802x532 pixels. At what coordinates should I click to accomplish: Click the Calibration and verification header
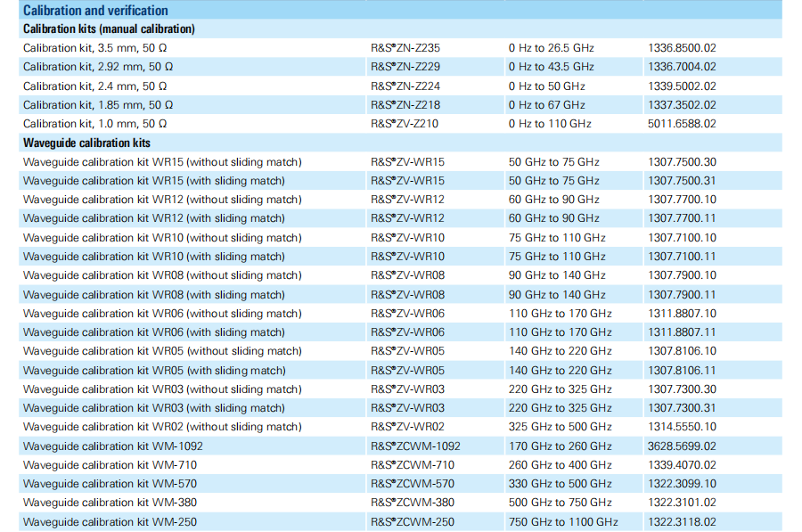(x=95, y=11)
